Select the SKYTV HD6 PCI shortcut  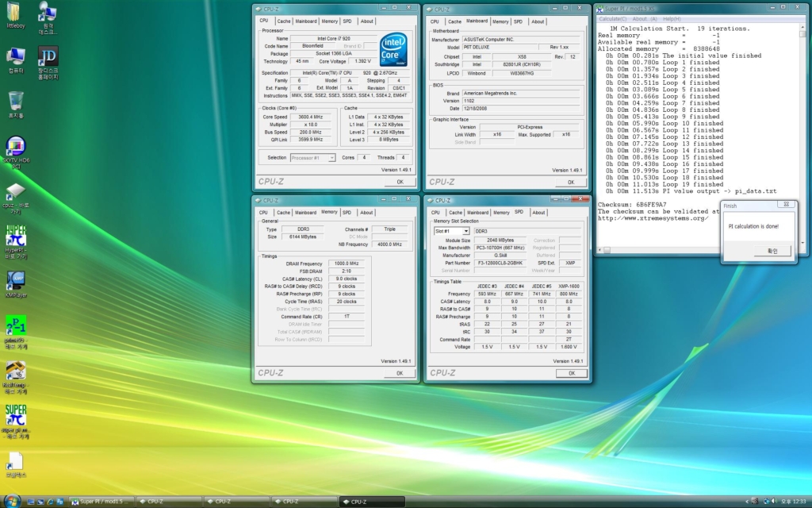(x=16, y=152)
